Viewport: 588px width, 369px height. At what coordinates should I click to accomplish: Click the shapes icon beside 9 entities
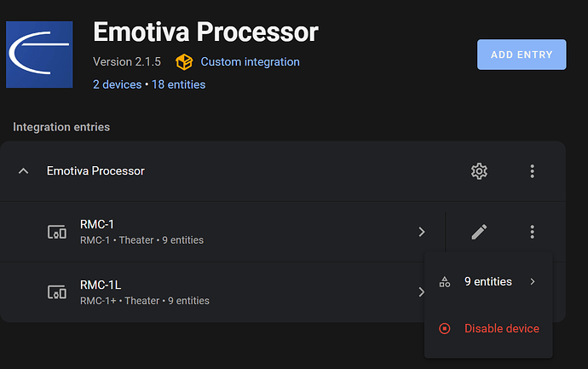pos(444,282)
